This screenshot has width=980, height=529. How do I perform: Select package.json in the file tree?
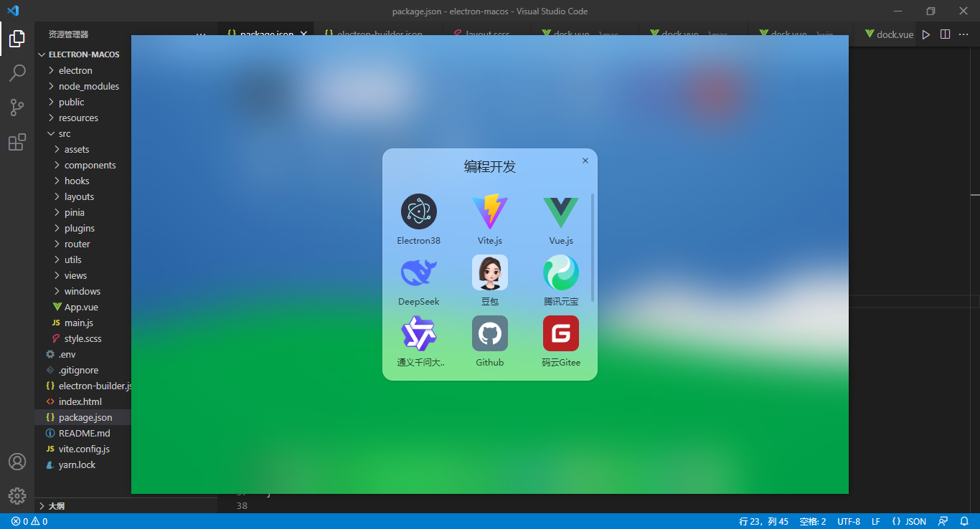pyautogui.click(x=83, y=417)
